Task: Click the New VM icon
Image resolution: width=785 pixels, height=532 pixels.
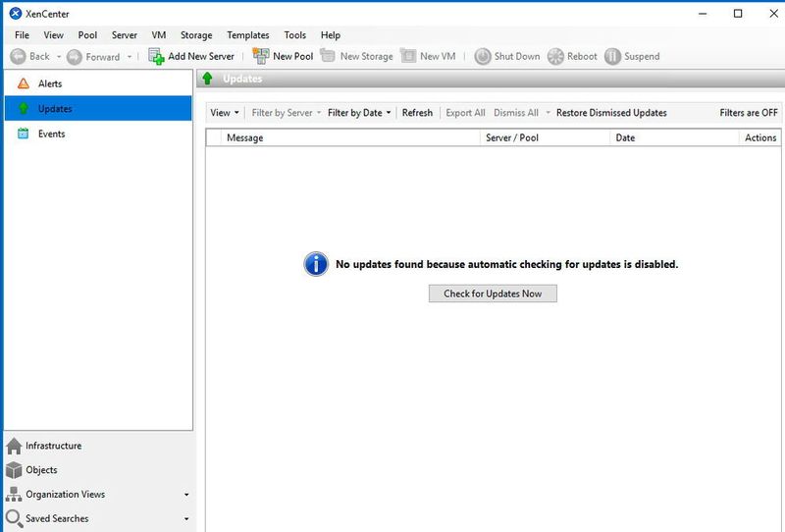Action: click(x=408, y=56)
